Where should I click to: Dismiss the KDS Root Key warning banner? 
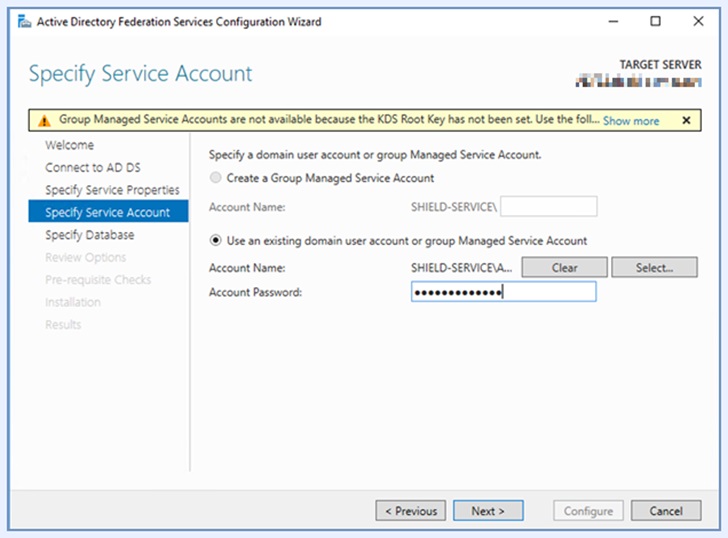[x=686, y=120]
